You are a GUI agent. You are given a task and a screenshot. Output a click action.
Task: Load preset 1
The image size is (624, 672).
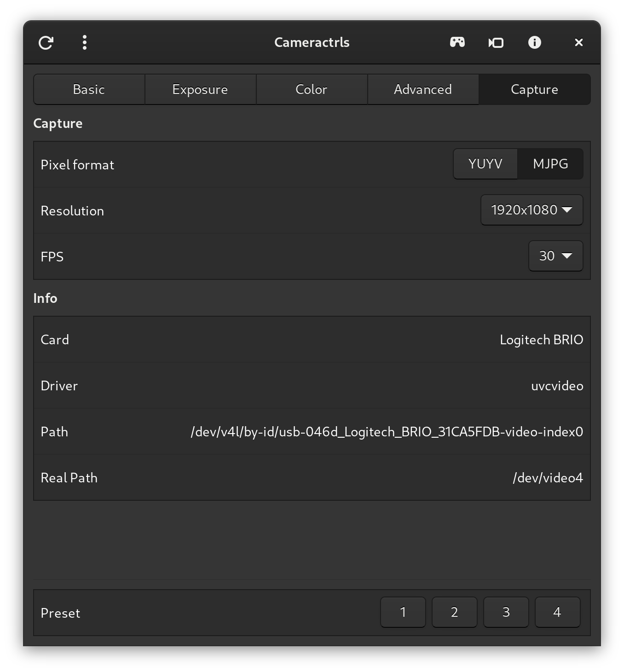pos(403,612)
